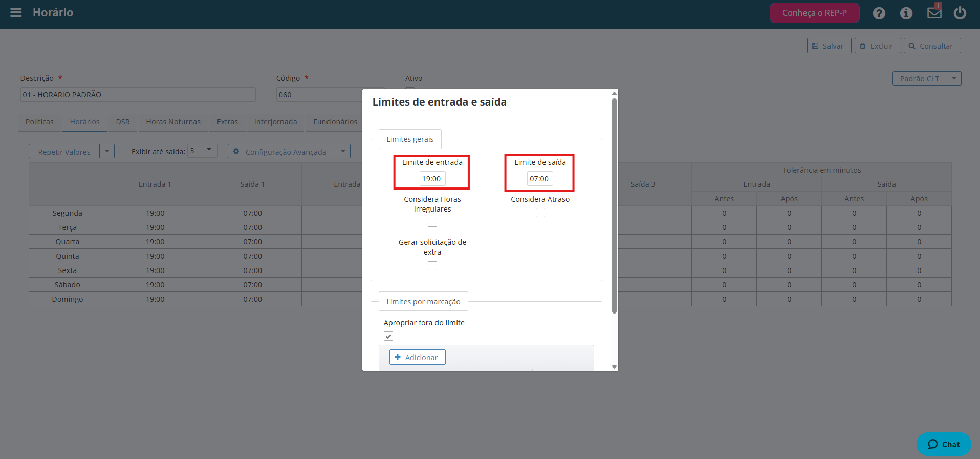Click the Saída 3 column header
The image size is (980, 459).
643,184
